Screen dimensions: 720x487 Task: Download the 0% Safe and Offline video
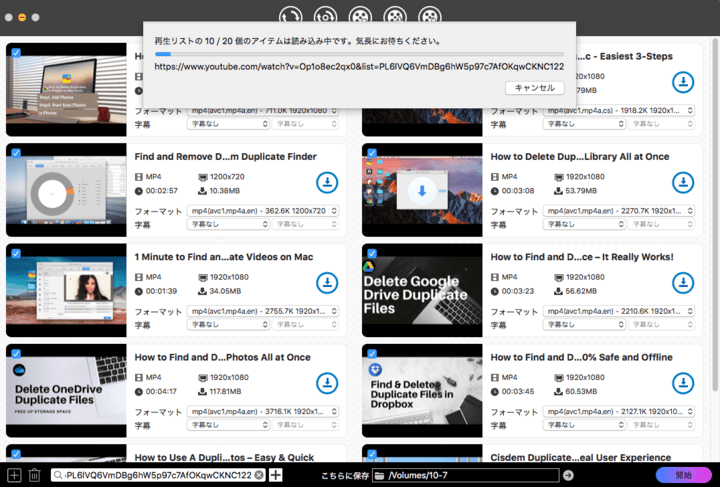[x=683, y=383]
